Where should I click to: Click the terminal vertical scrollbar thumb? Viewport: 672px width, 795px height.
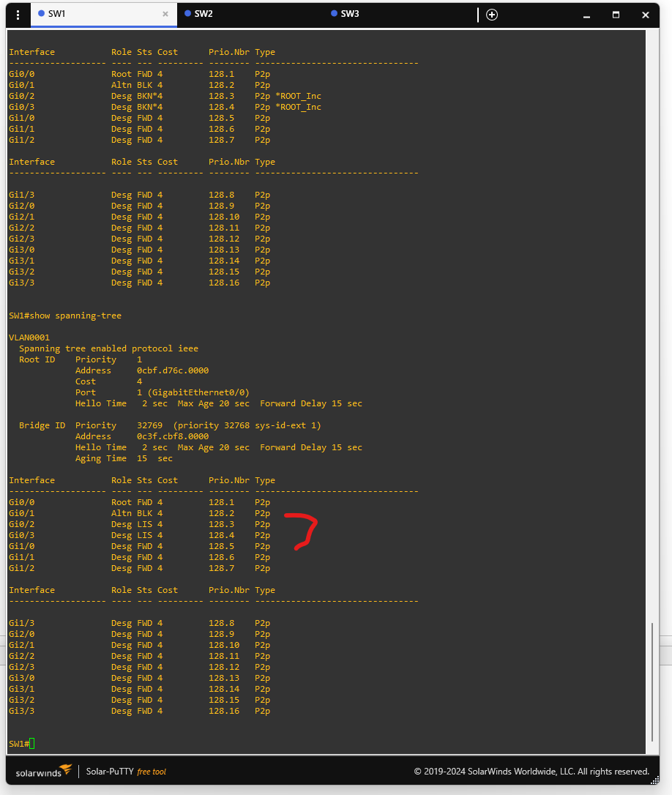coord(652,682)
